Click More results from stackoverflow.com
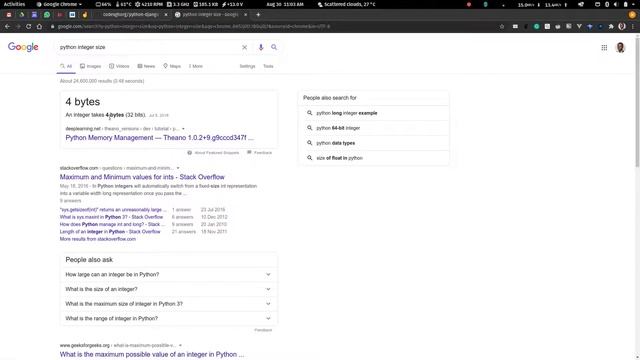 (x=98, y=239)
